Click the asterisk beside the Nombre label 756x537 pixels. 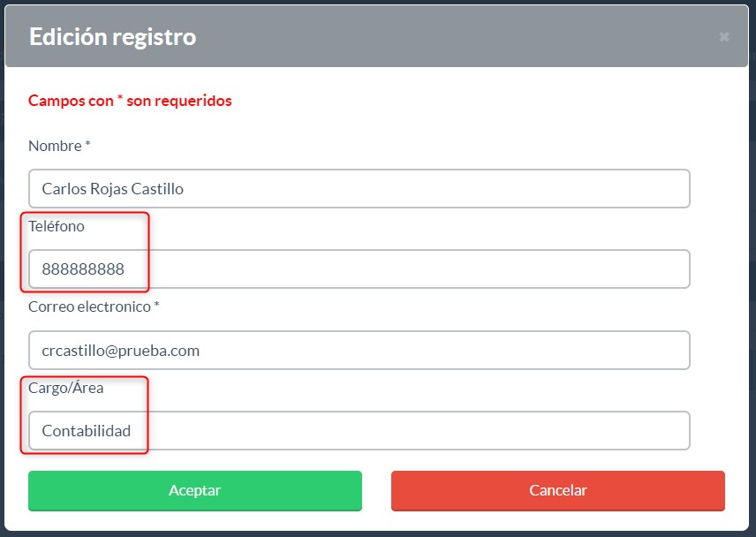coord(87,144)
